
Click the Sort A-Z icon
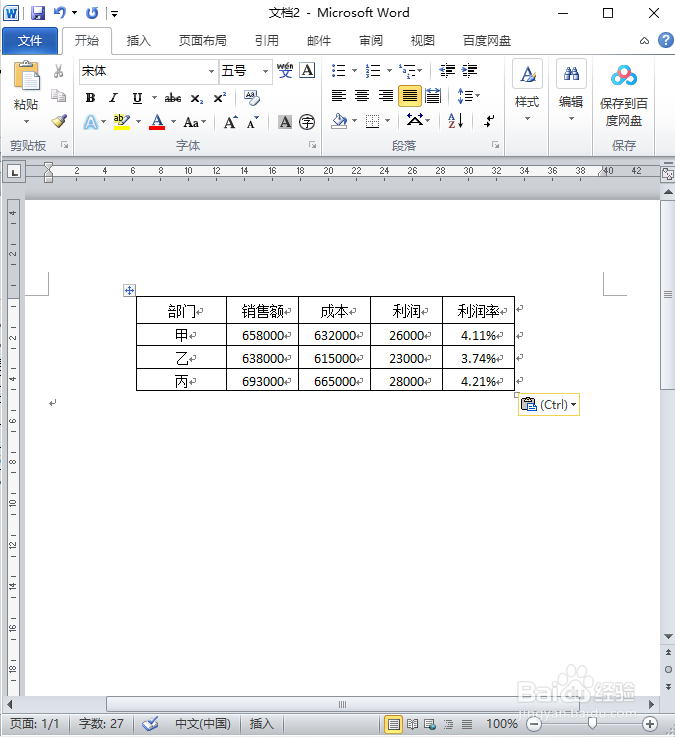(455, 121)
